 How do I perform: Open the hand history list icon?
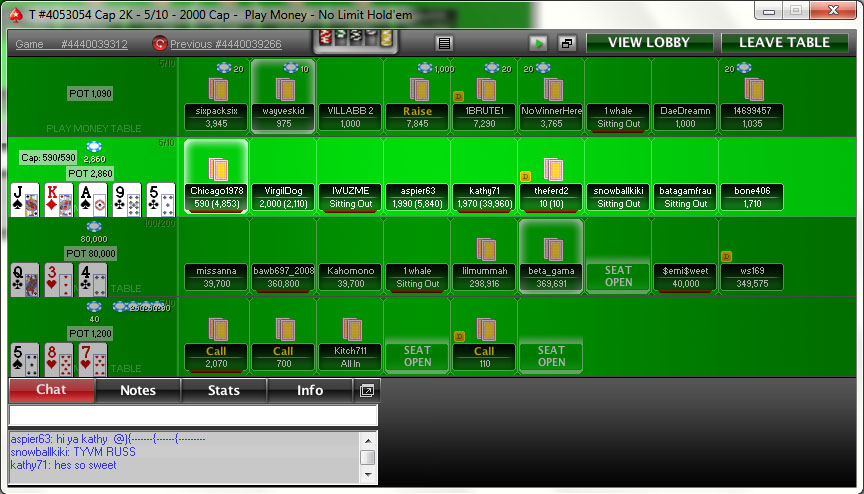[x=444, y=44]
